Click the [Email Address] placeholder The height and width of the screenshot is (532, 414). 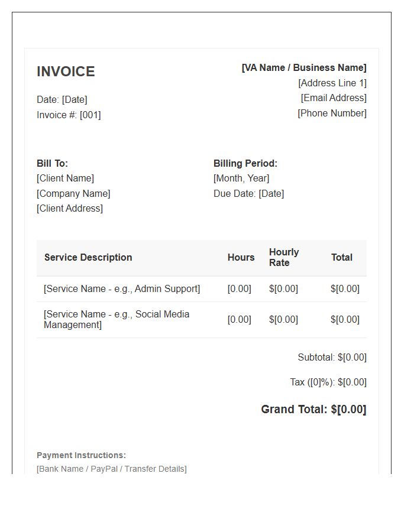[x=334, y=98]
